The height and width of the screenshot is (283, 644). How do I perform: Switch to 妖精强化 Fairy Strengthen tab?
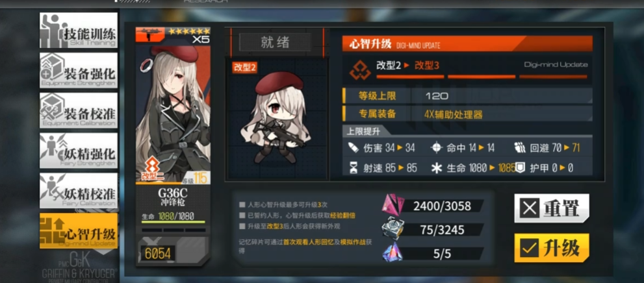[79, 151]
